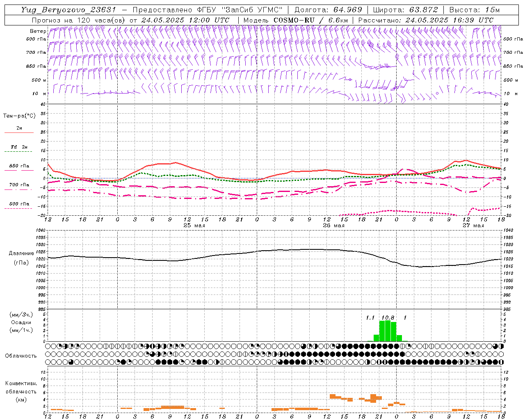Screen dimensions: 525x420
Task: Click the Td 2м dew point legend label
Action: pyautogui.click(x=19, y=147)
